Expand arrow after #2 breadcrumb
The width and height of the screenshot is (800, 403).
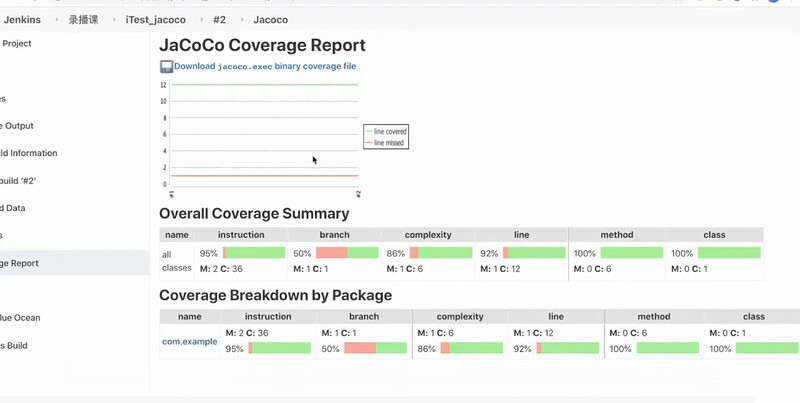pyautogui.click(x=240, y=20)
